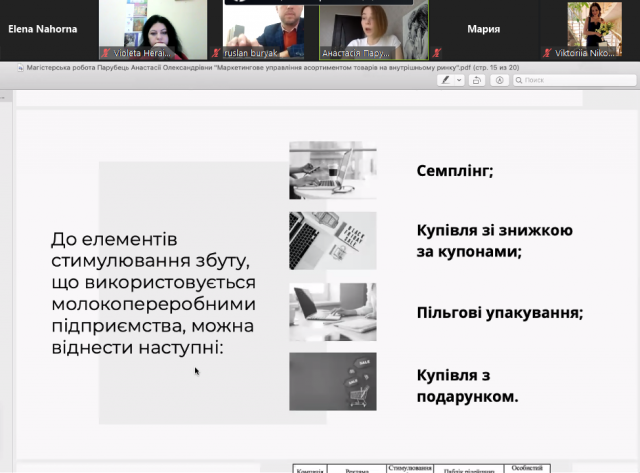
Task: Open the highlight color dropdown arrow
Action: [459, 80]
